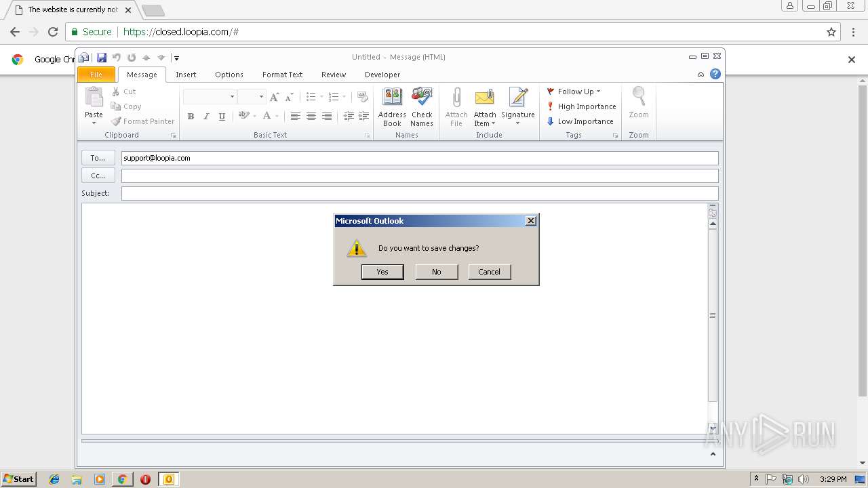Toggle Italic formatting
The width and height of the screenshot is (868, 488).
pyautogui.click(x=206, y=117)
